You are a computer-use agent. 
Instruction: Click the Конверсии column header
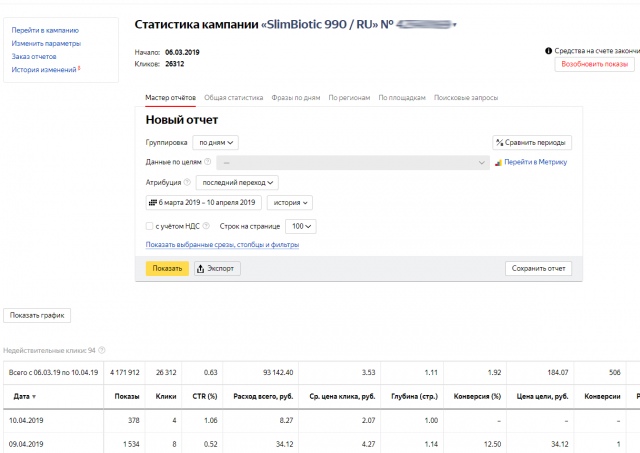pos(602,396)
